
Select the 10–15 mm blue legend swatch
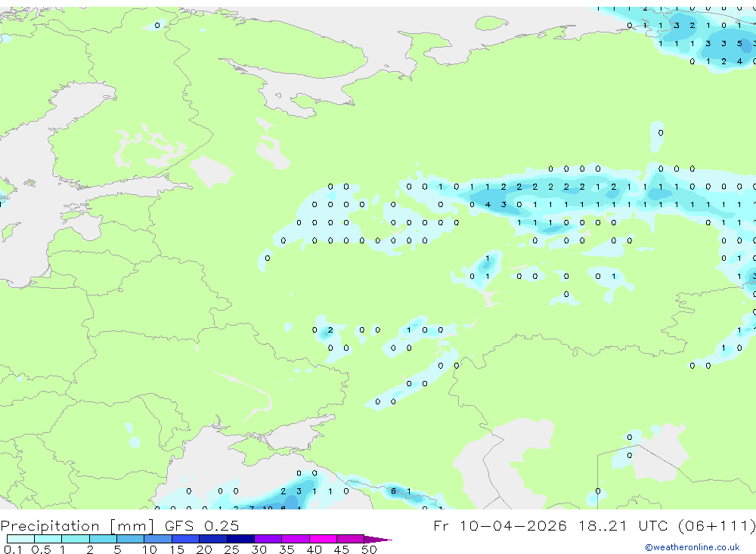[x=158, y=539]
